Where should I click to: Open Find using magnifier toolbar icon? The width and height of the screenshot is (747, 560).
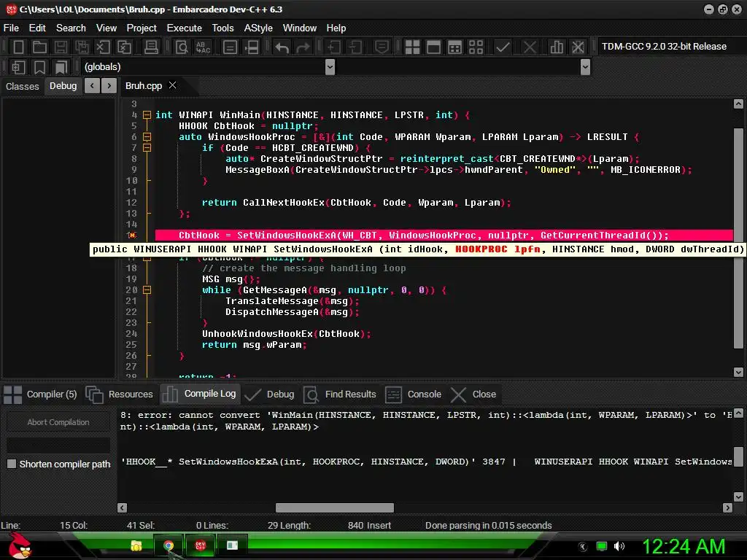[x=182, y=47]
